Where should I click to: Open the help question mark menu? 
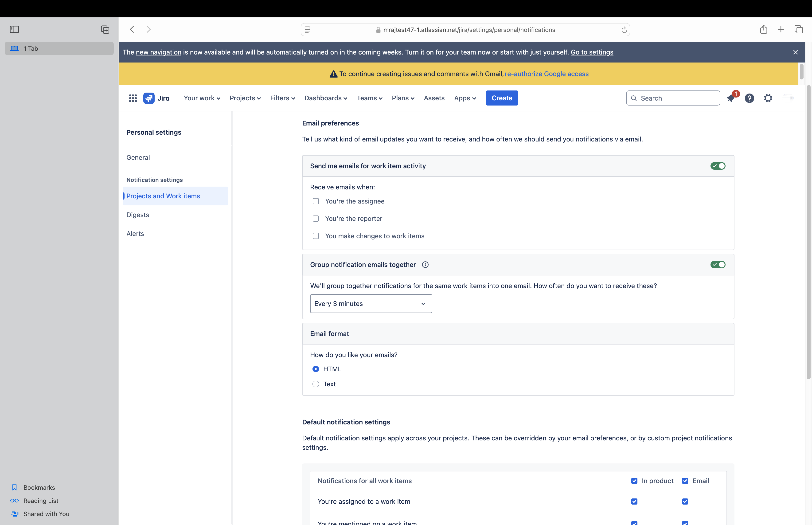(x=750, y=98)
